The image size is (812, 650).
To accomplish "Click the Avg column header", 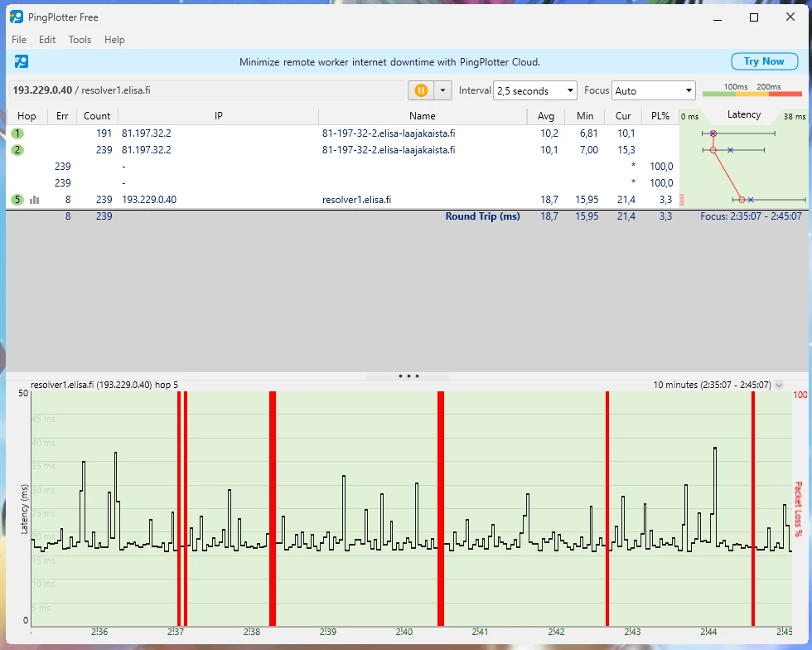I will point(546,116).
